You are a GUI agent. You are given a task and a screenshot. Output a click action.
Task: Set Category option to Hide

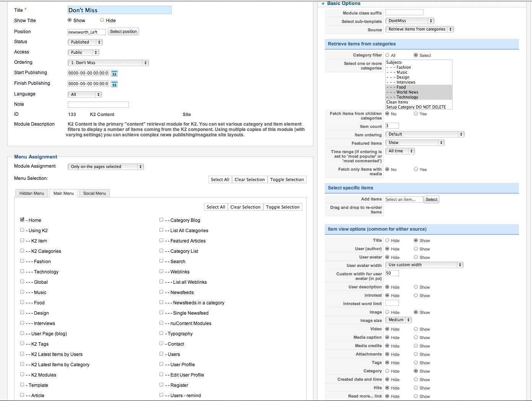(x=387, y=371)
